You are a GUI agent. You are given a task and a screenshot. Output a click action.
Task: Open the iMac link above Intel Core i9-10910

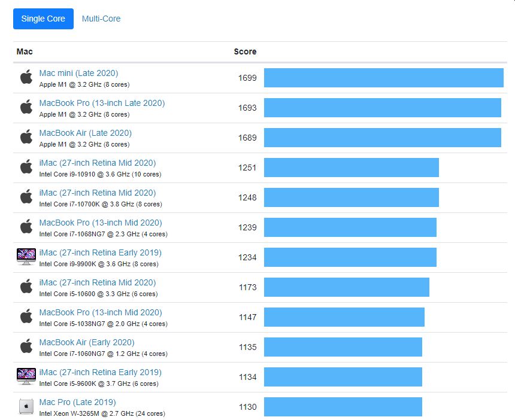click(98, 163)
